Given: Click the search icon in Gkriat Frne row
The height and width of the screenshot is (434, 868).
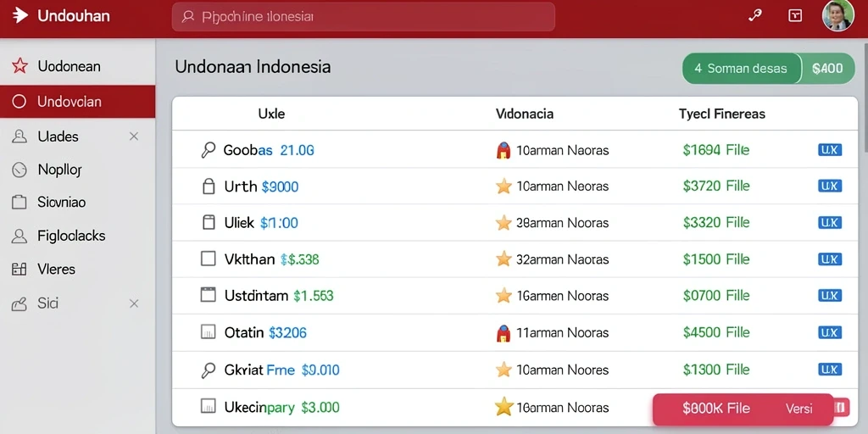Looking at the screenshot, I should [208, 370].
